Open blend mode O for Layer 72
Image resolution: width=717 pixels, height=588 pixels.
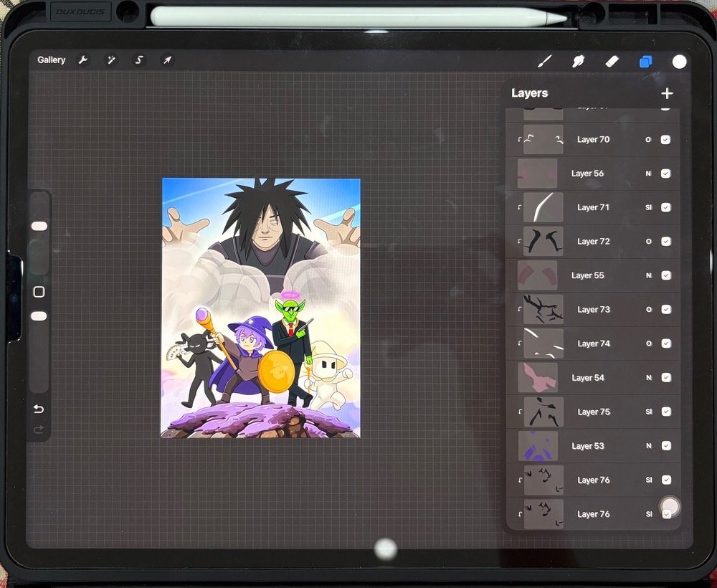coord(648,241)
